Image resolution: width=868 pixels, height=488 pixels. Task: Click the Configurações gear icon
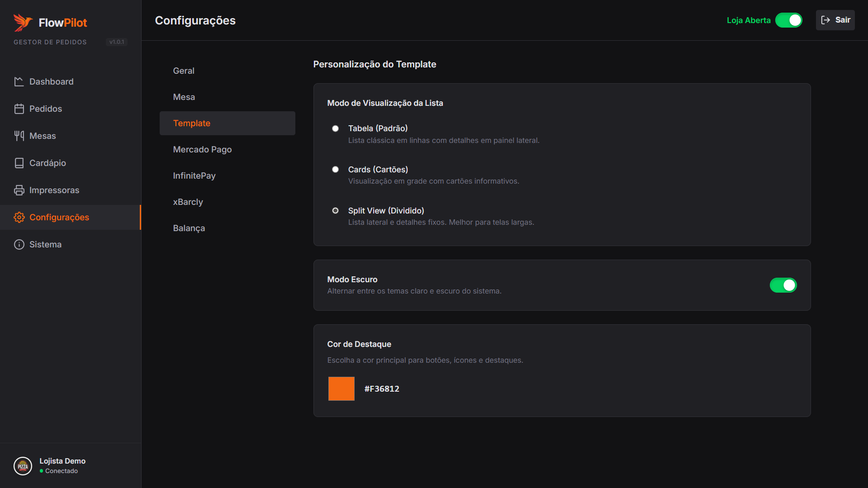click(19, 217)
